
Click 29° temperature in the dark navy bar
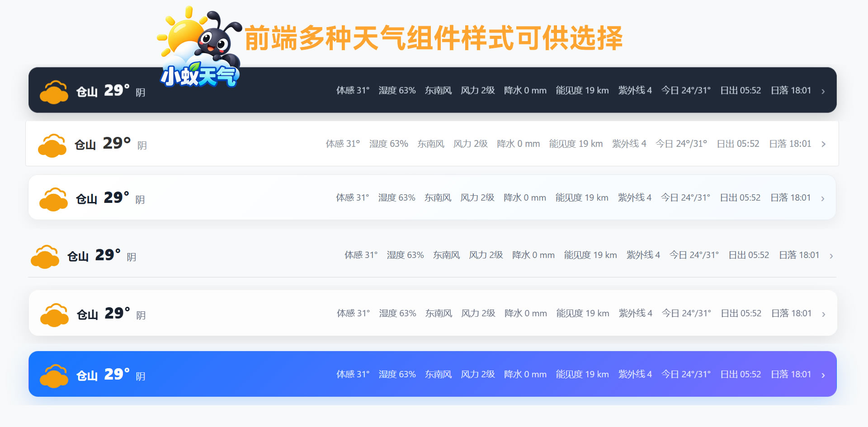tap(117, 90)
